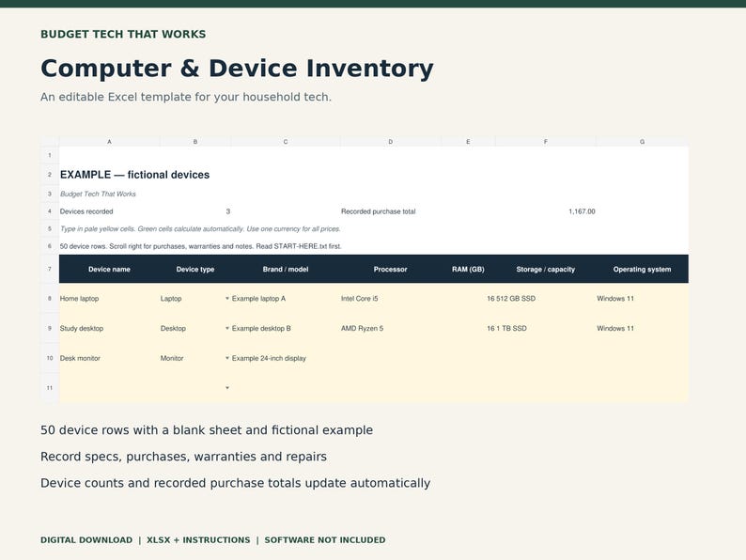Click the 'DIGITAL DOWNLOAD' footer label
Image resolution: width=746 pixels, height=560 pixels.
click(86, 540)
